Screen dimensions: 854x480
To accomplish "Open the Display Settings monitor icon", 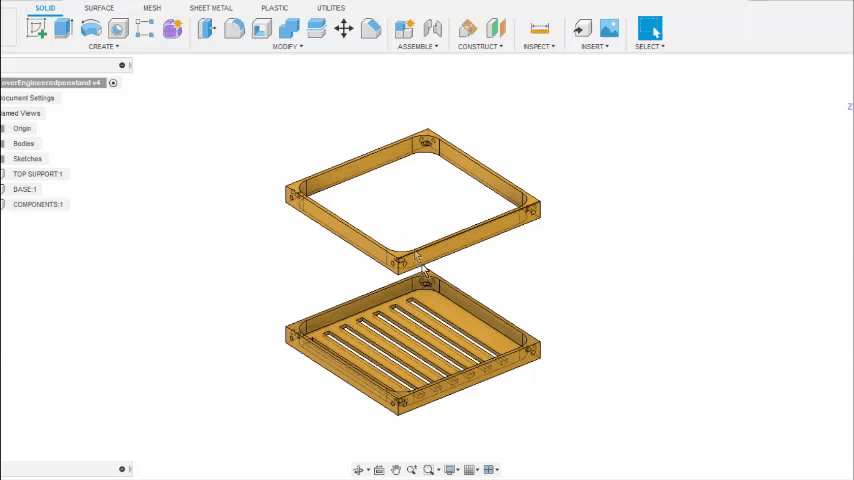I will (x=449, y=470).
